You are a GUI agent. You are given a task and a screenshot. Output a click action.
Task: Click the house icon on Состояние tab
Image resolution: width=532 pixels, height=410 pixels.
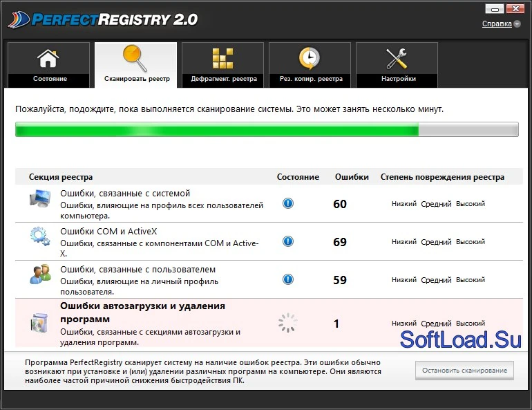(48, 58)
